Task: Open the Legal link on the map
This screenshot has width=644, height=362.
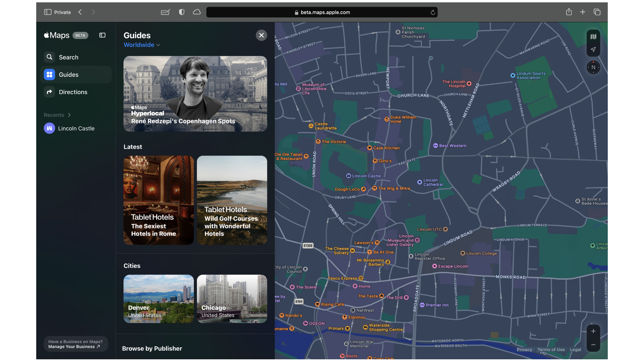Action: click(576, 350)
